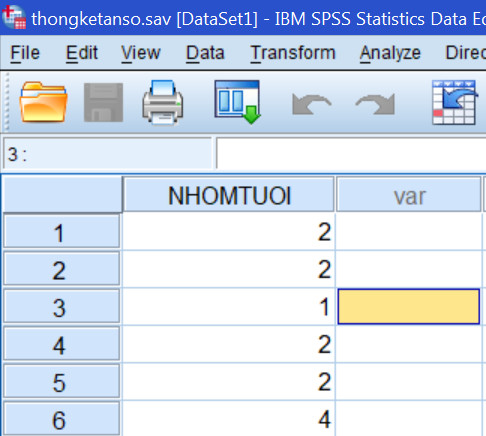486x436 pixels.
Task: Open the Data menu
Action: pos(205,53)
